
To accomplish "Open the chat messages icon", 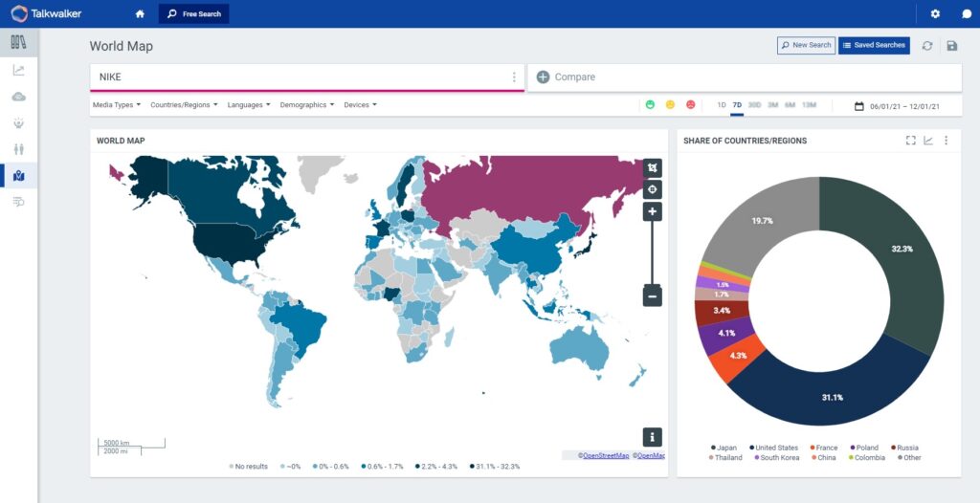I will click(966, 14).
